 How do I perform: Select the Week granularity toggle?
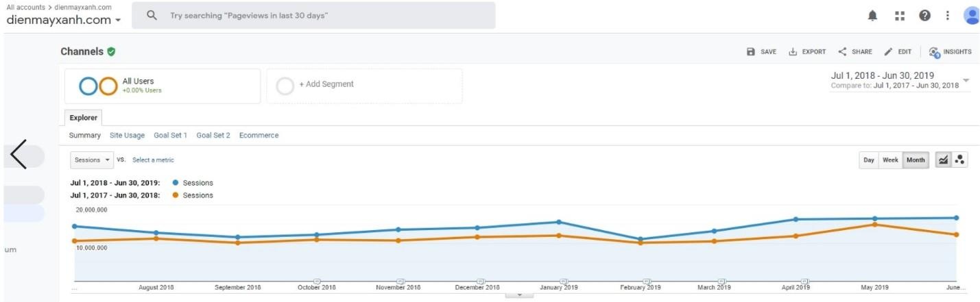click(890, 160)
